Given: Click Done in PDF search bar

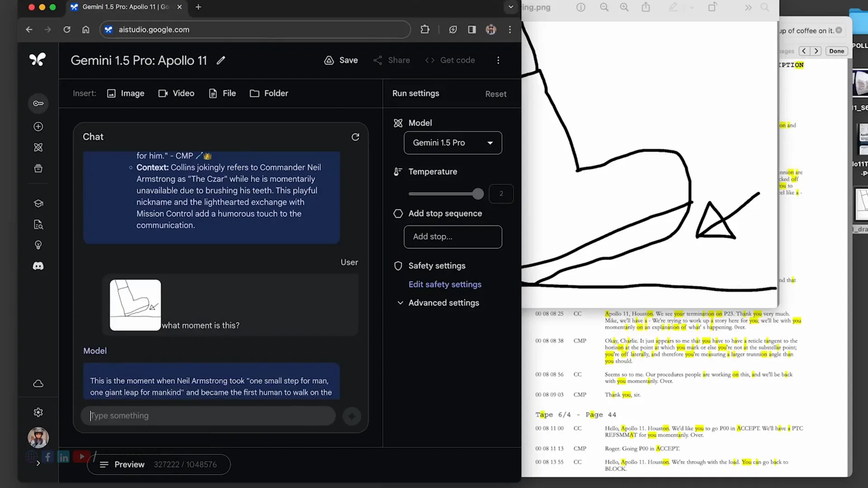Looking at the screenshot, I should [836, 51].
